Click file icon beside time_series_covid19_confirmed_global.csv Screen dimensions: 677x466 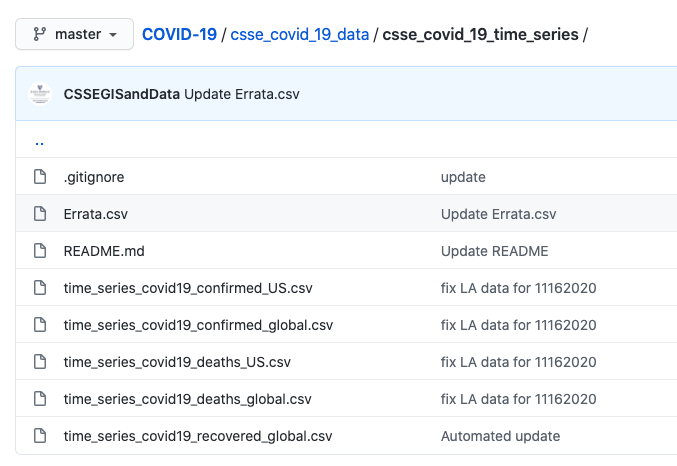coord(40,324)
